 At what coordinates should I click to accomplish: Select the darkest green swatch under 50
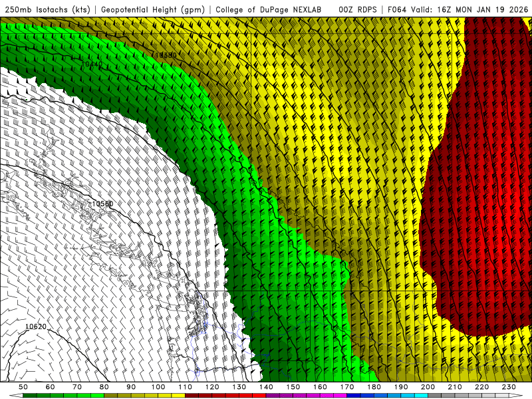(x=30, y=396)
